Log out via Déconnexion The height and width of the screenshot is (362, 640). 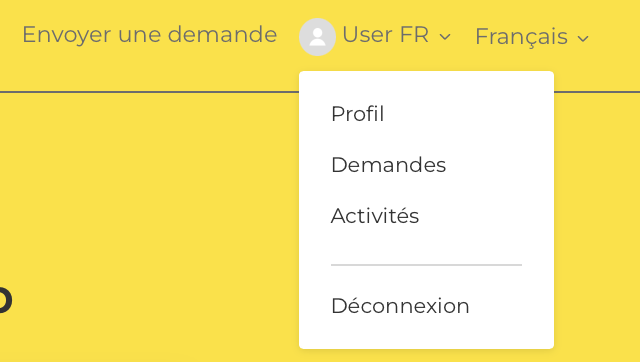pos(400,306)
